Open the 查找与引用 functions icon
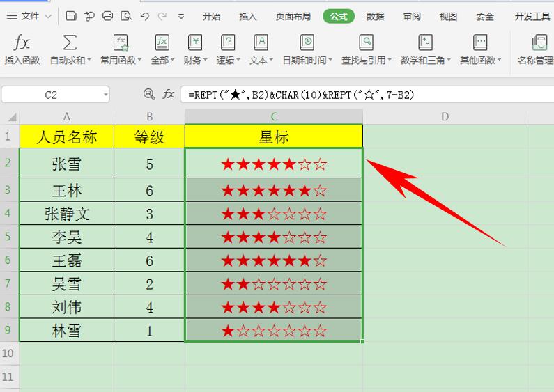Image resolution: width=554 pixels, height=392 pixels. click(366, 42)
